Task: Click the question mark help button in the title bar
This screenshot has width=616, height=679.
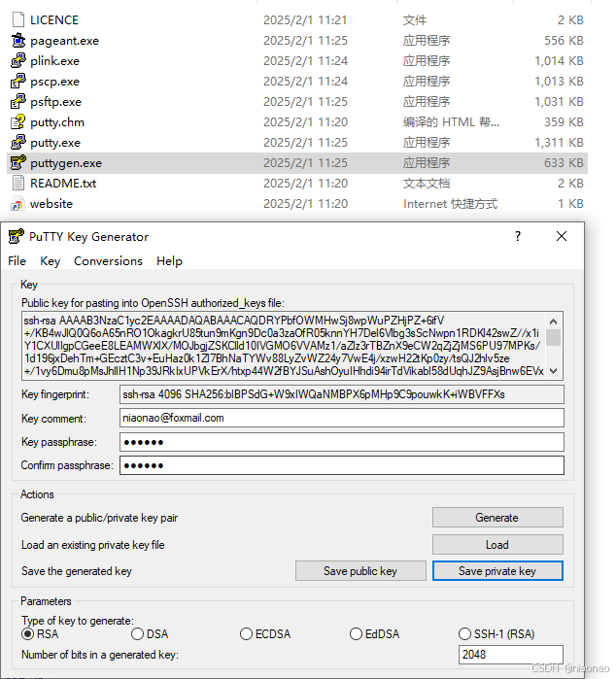Action: (518, 236)
